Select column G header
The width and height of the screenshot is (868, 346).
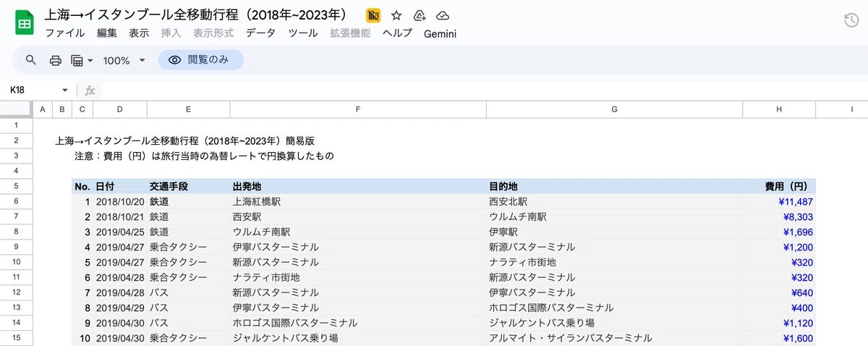[x=614, y=109]
